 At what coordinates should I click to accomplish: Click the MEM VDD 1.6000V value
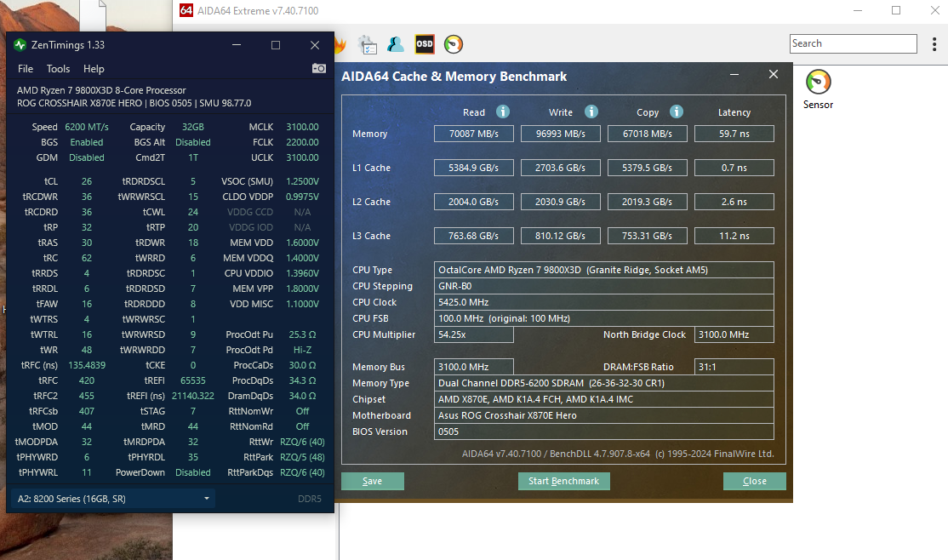(302, 243)
